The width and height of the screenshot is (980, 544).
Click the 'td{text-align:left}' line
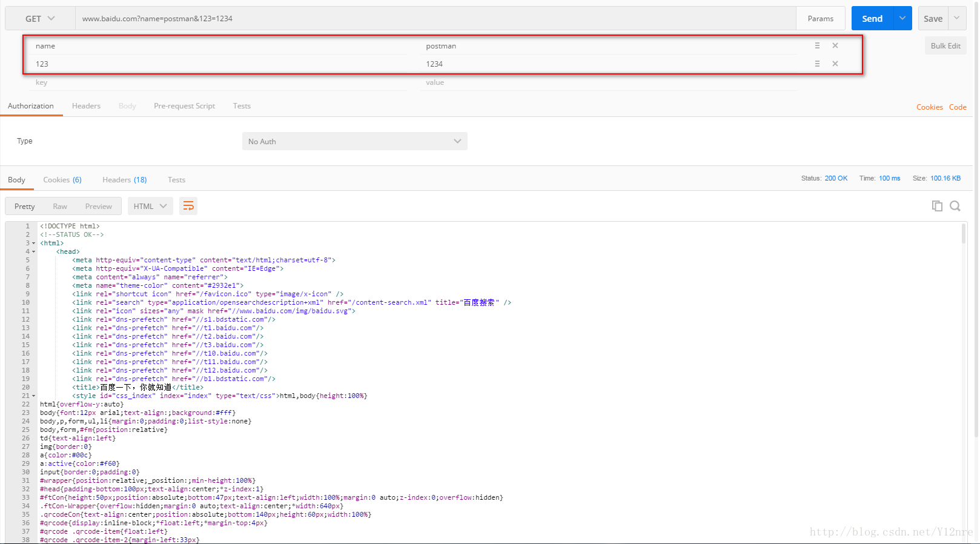click(x=78, y=439)
